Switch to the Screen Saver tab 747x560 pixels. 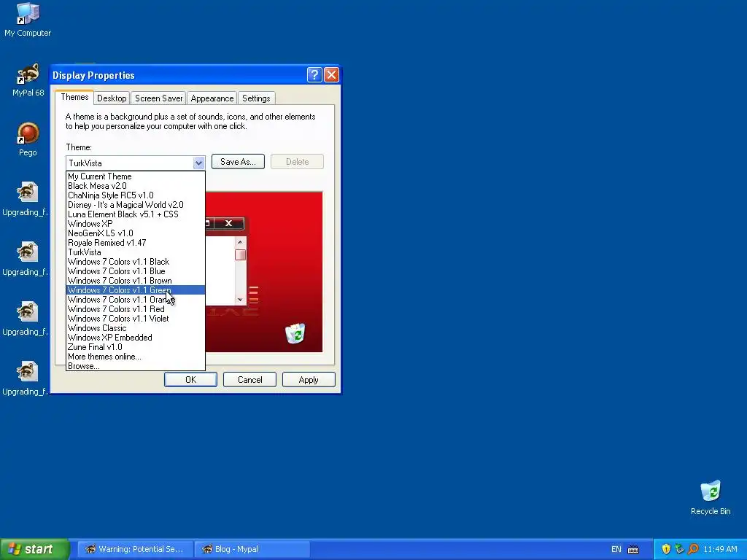click(158, 98)
